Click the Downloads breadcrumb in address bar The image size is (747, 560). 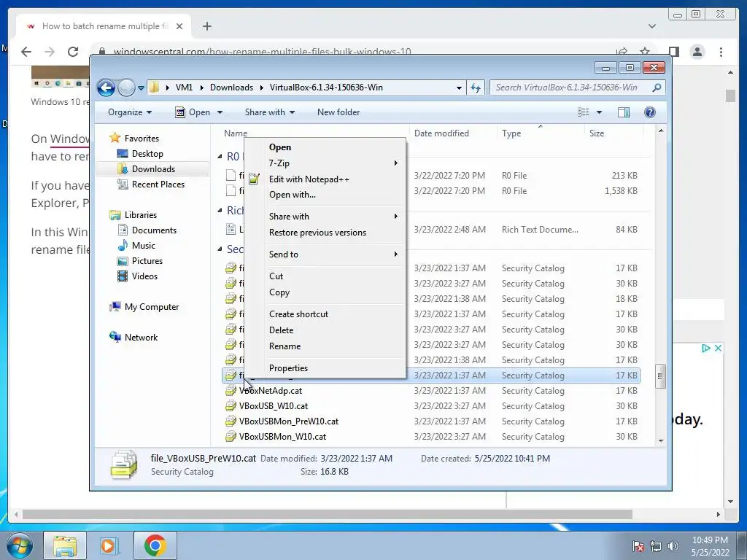click(x=231, y=87)
